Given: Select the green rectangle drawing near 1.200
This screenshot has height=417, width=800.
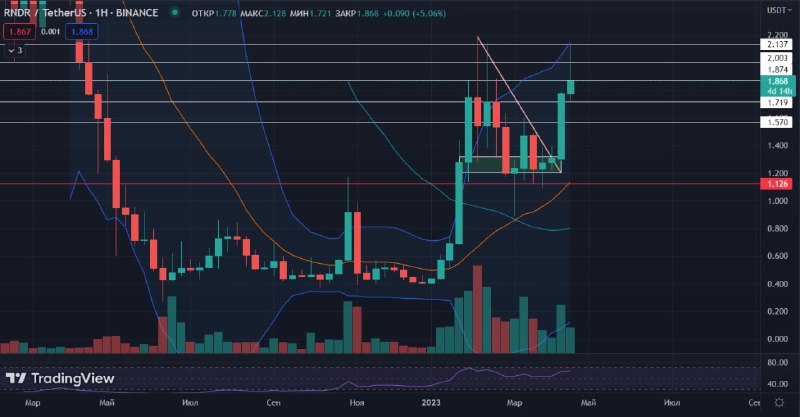Looking at the screenshot, I should [x=510, y=164].
